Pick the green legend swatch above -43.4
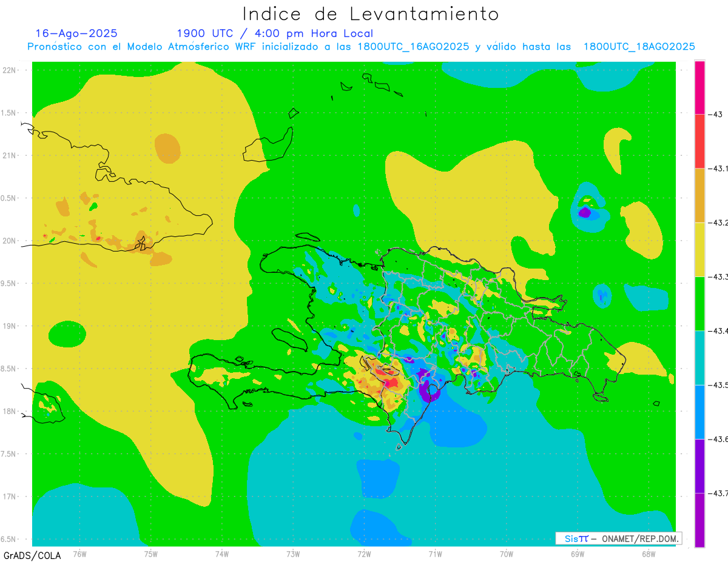The image size is (728, 562). coord(699,303)
